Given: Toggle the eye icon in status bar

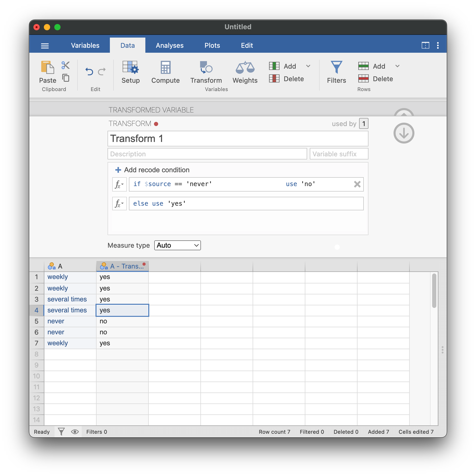Looking at the screenshot, I should 75,432.
